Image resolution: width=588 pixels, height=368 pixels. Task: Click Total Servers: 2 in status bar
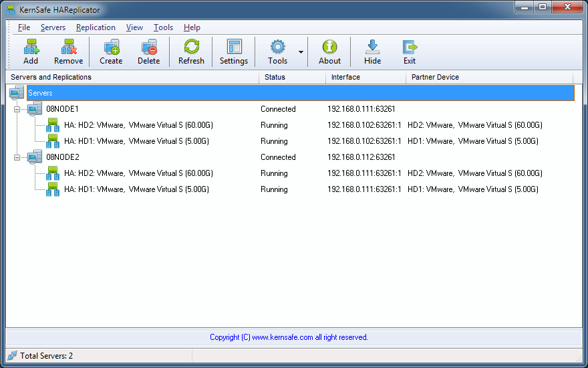[47, 355]
